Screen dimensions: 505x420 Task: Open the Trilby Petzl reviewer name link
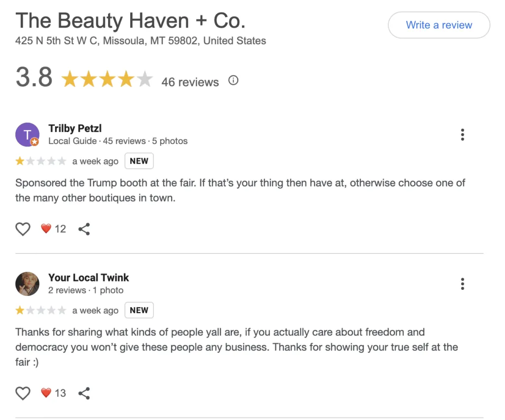tap(75, 128)
